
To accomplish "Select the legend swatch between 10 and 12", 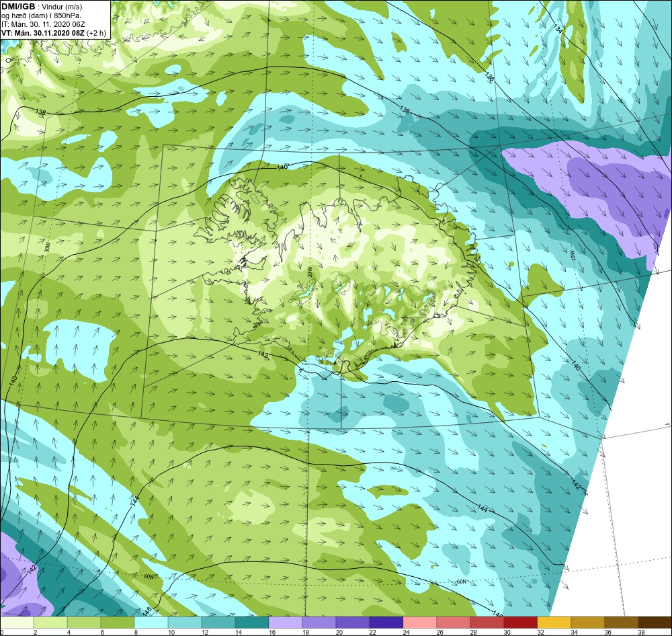I will (x=185, y=623).
